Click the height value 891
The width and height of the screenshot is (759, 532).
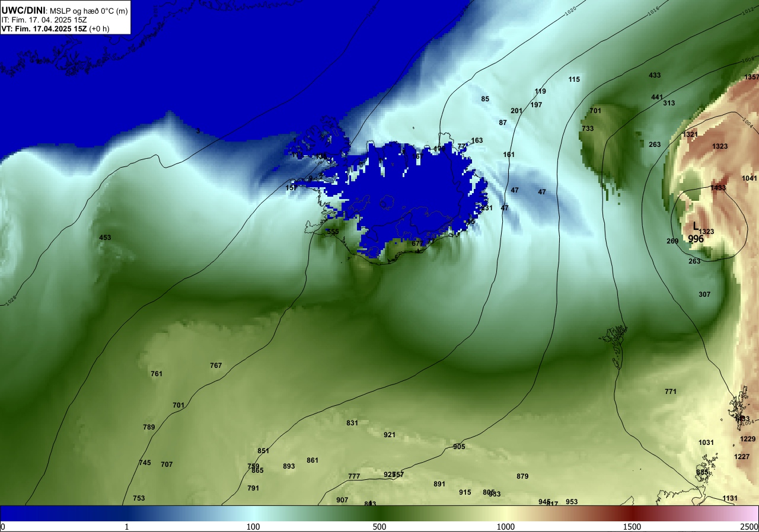[439, 484]
